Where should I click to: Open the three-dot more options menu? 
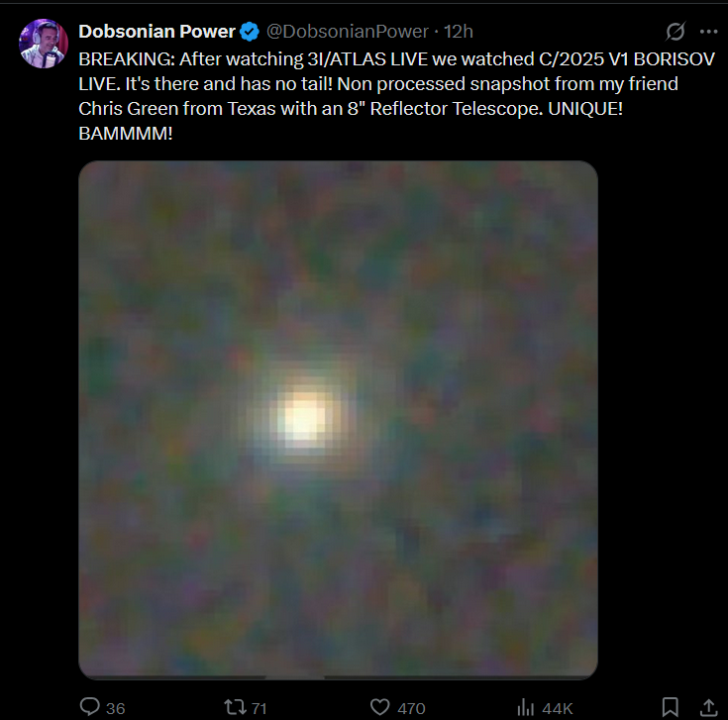[x=708, y=31]
